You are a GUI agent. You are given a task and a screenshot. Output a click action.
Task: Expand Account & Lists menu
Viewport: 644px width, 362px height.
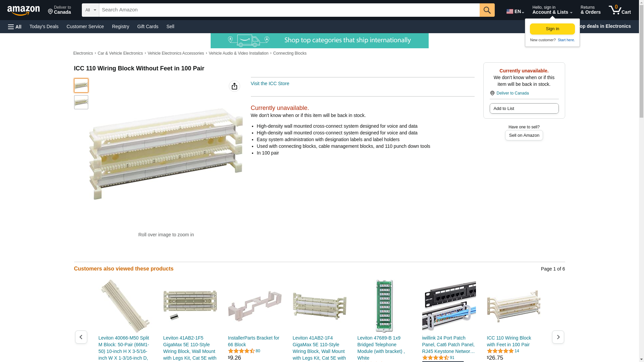tap(552, 10)
